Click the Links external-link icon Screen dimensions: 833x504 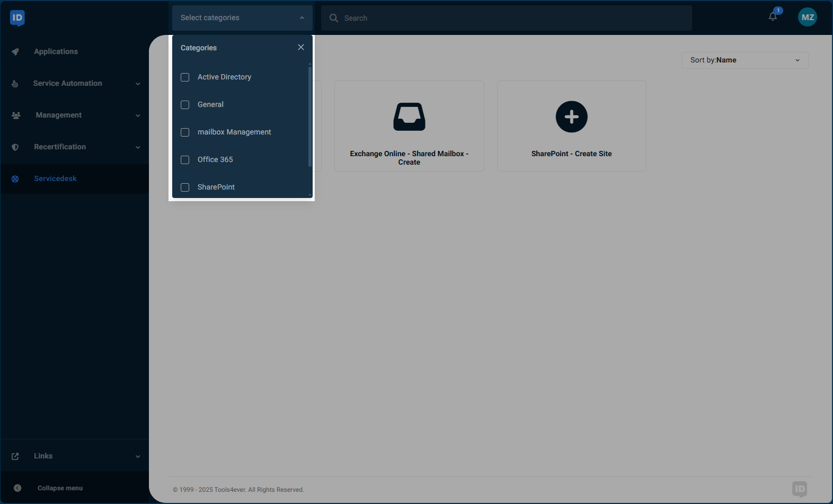[x=15, y=456]
